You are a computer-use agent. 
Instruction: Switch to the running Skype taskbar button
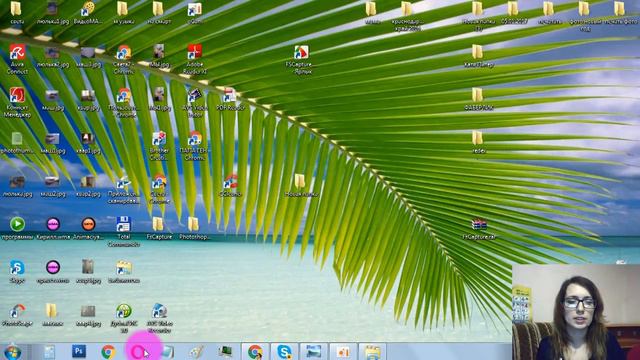284,351
